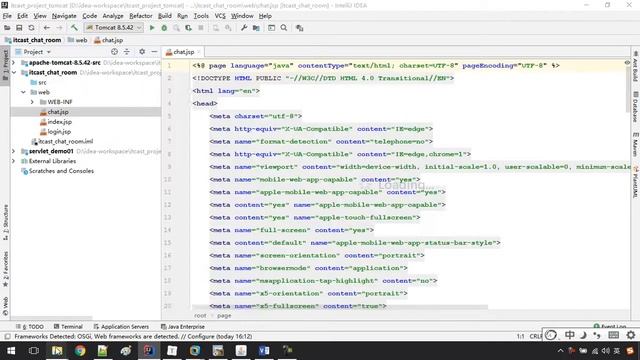Select the src folder

(42, 82)
